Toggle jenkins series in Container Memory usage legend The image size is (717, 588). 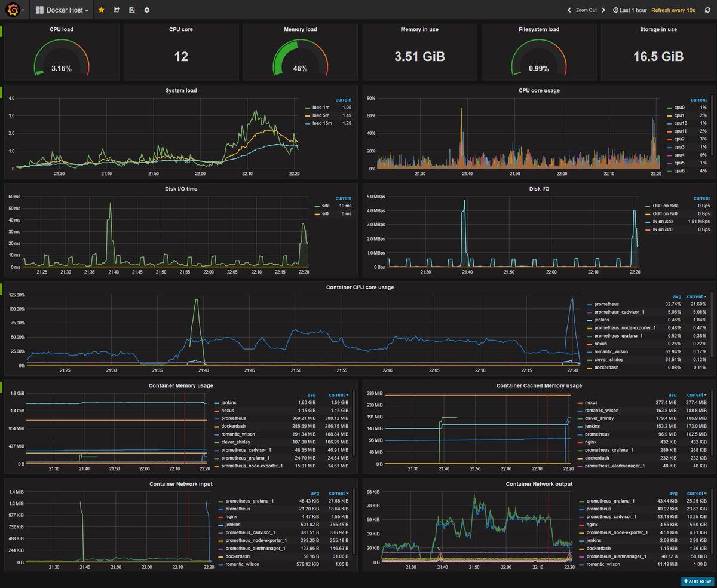coord(229,403)
